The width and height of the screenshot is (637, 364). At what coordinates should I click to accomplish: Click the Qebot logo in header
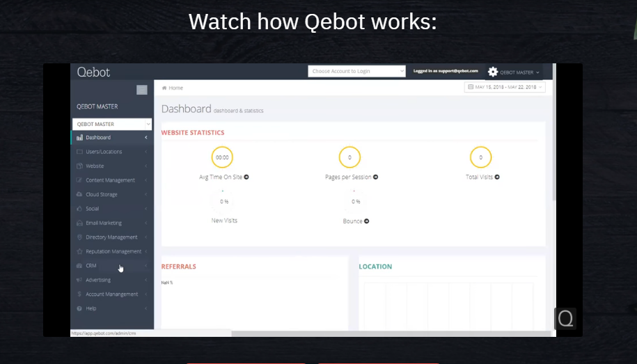93,72
